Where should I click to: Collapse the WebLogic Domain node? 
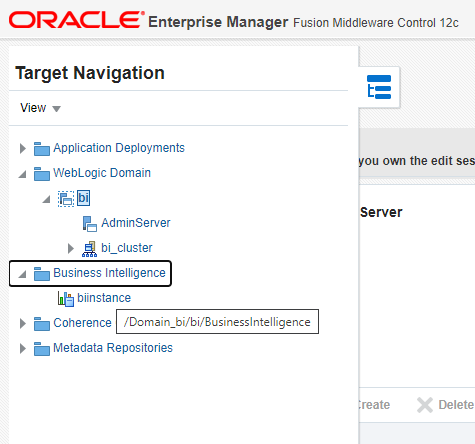pos(22,174)
